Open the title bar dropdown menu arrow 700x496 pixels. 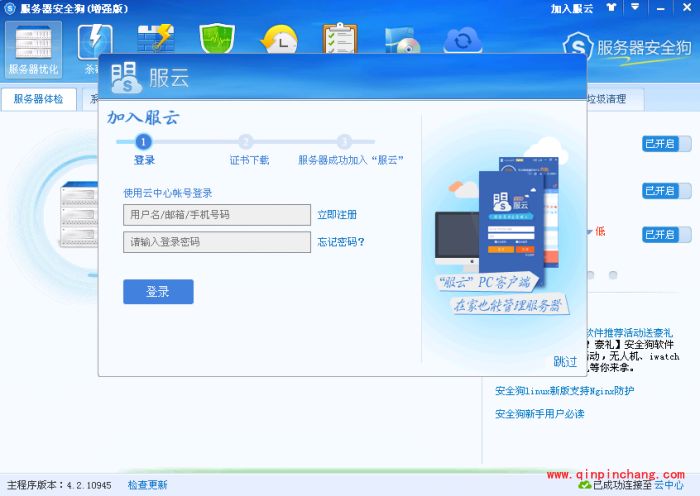(635, 7)
